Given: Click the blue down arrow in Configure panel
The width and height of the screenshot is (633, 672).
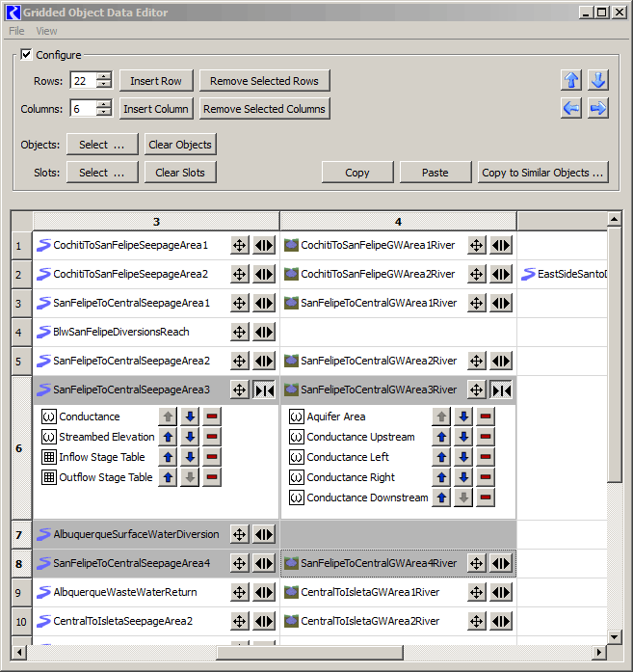Looking at the screenshot, I should [x=598, y=80].
